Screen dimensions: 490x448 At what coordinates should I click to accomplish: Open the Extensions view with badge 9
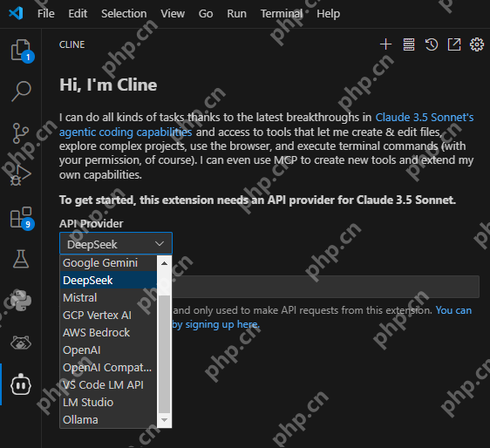click(21, 218)
